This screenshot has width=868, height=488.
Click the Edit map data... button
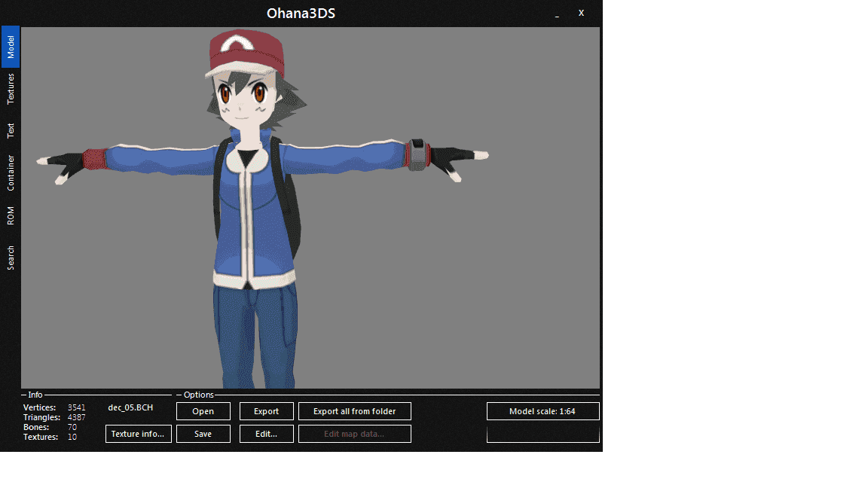355,434
